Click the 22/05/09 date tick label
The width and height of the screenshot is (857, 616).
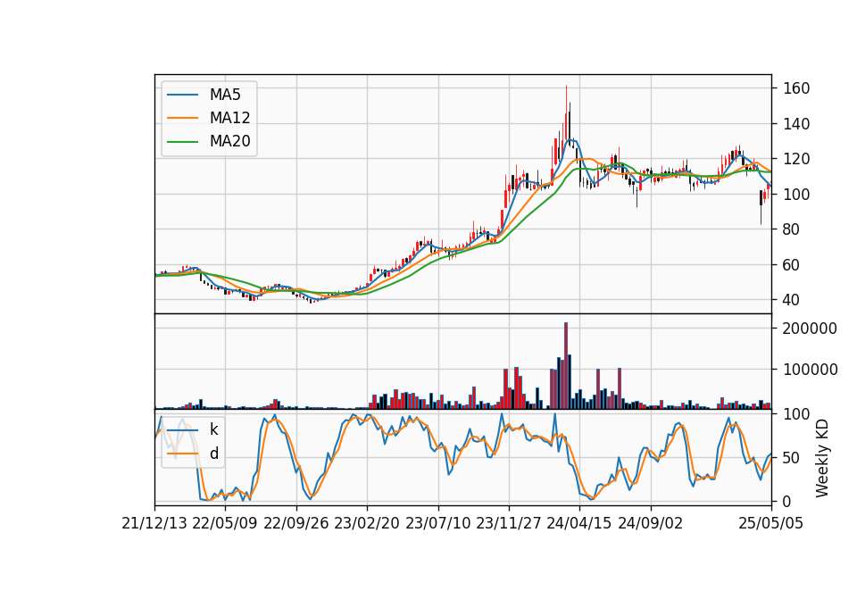pyautogui.click(x=225, y=523)
